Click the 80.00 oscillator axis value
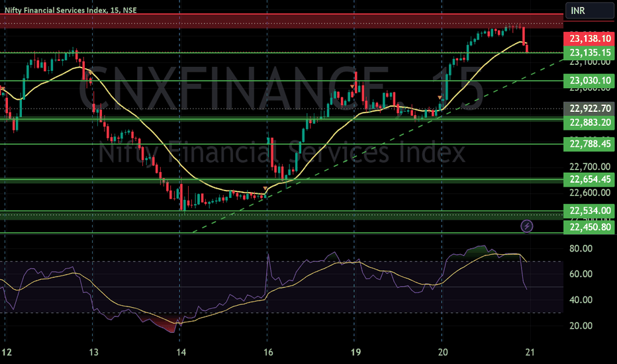The image size is (617, 364). tap(581, 249)
